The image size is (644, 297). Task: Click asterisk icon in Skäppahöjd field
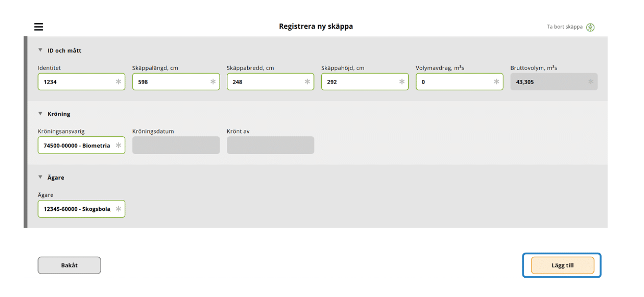pyautogui.click(x=402, y=82)
